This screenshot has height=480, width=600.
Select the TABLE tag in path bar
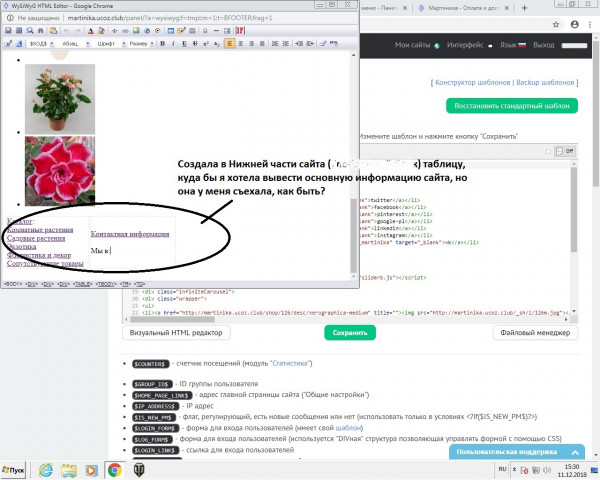82,284
